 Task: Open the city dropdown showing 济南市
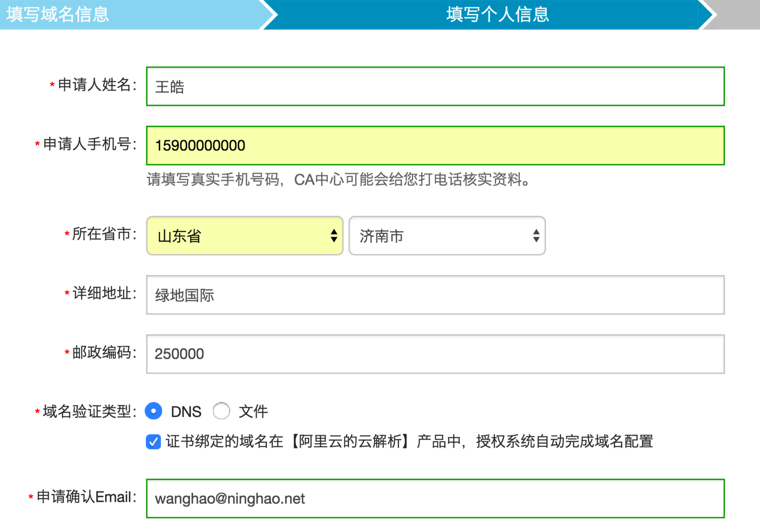(x=446, y=236)
